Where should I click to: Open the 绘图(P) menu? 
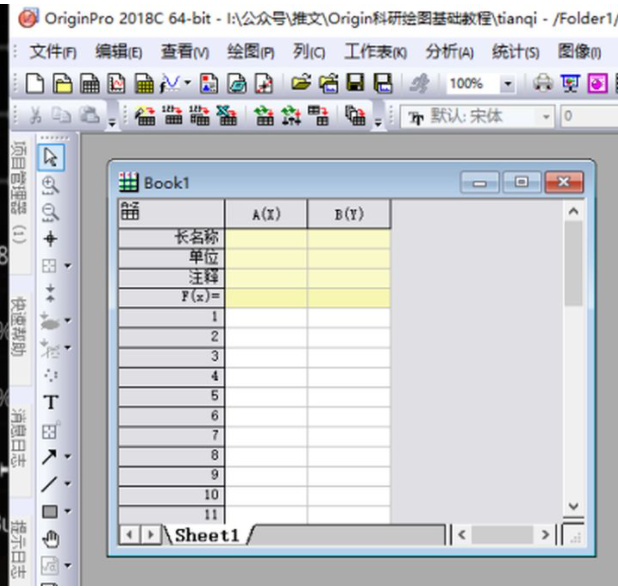pos(251,52)
